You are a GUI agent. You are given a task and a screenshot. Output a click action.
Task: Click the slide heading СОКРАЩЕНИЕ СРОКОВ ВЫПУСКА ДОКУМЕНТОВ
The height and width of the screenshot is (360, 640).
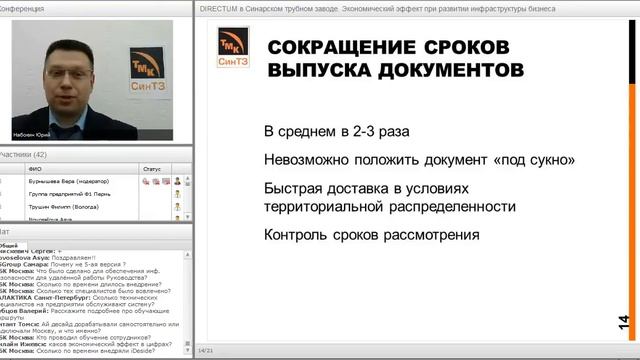point(396,58)
